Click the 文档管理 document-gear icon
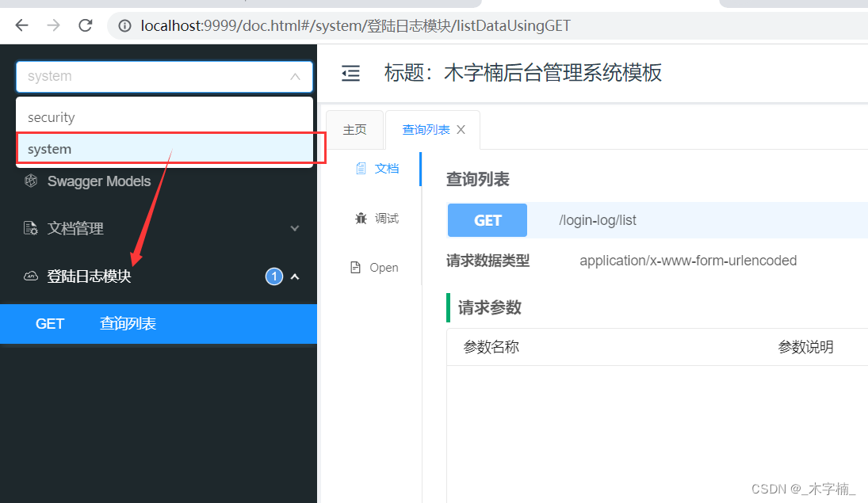 click(29, 228)
